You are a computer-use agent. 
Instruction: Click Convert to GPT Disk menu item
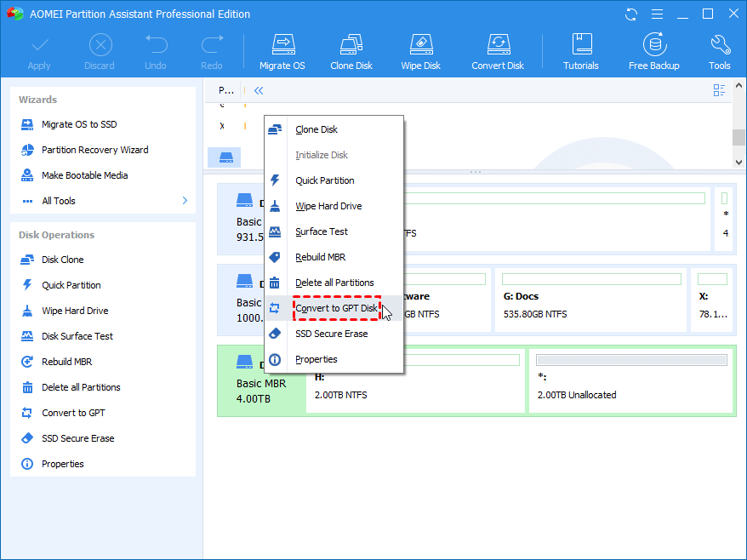334,308
